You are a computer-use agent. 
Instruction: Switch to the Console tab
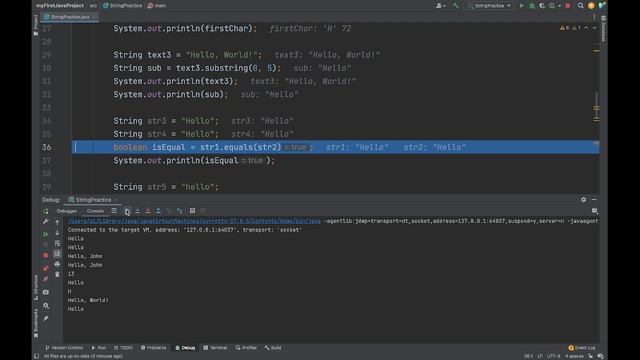(95, 211)
